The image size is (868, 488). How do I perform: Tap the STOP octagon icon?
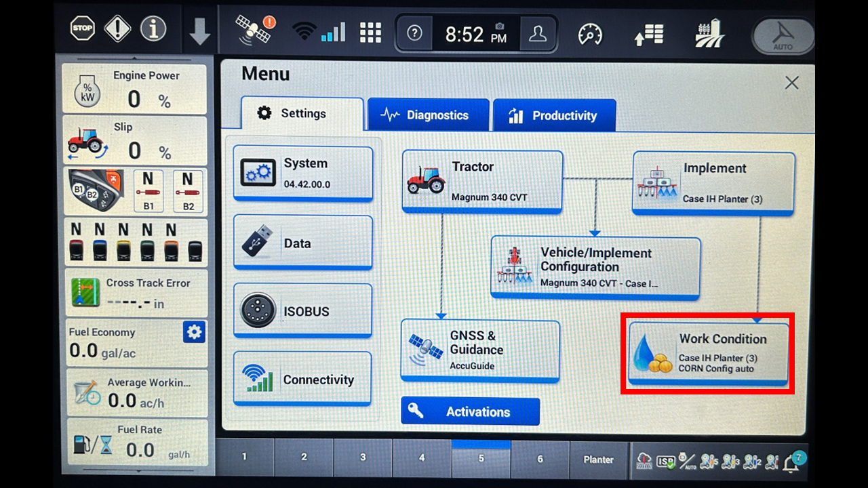83,28
